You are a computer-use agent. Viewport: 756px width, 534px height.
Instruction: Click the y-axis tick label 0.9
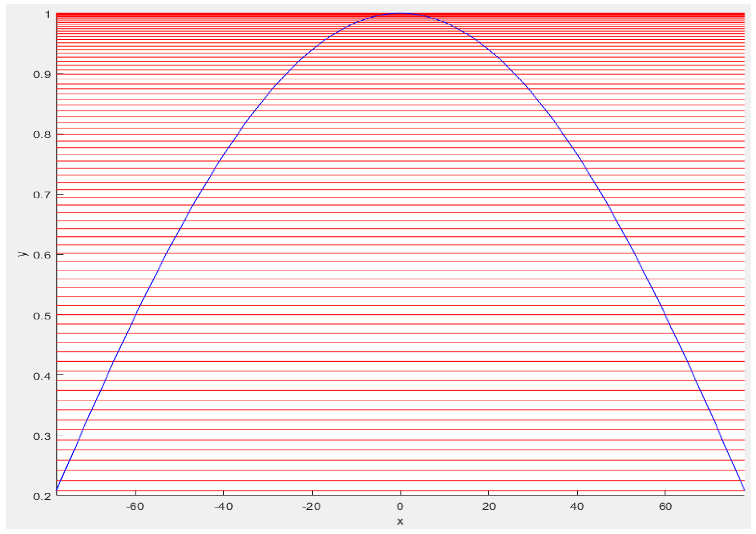coord(42,75)
